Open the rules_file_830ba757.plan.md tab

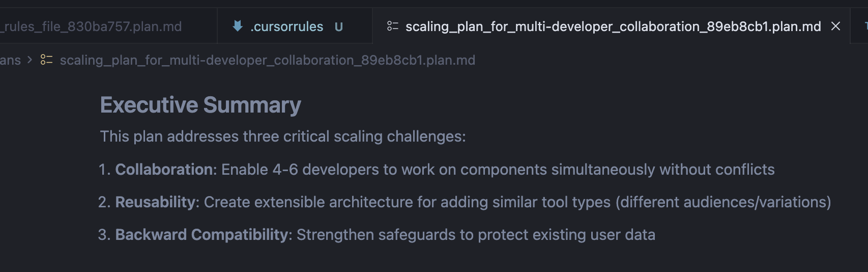point(92,26)
